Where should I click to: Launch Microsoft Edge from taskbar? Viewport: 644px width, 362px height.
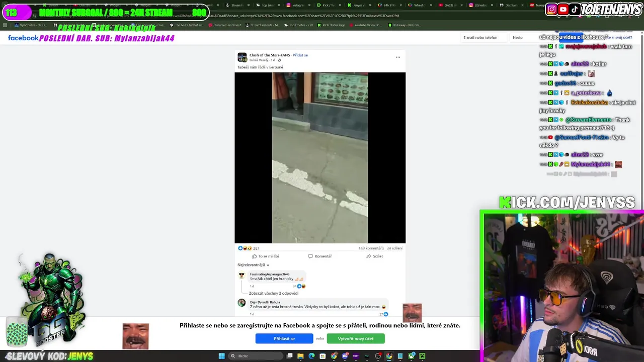[311, 356]
